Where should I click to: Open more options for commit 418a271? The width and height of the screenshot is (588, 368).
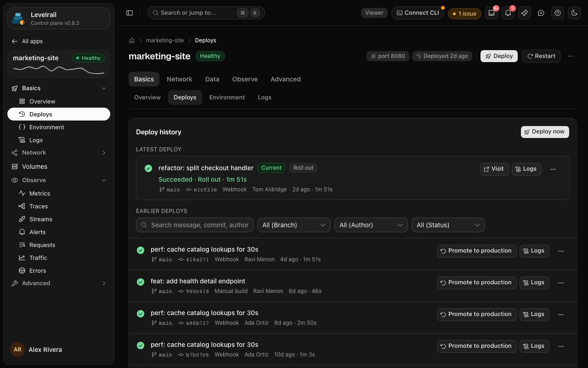[x=561, y=251]
